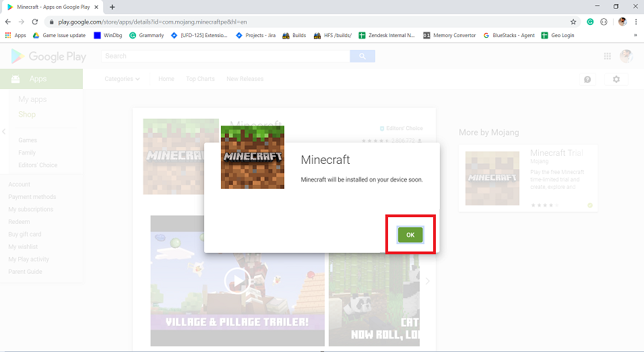
Task: Open Editors' Choice in the sidebar
Action: [x=38, y=165]
